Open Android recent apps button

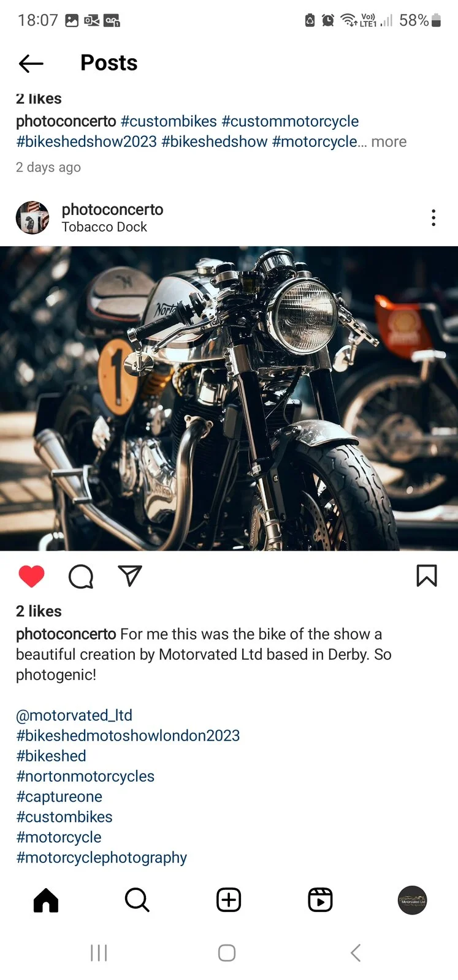[x=99, y=953]
